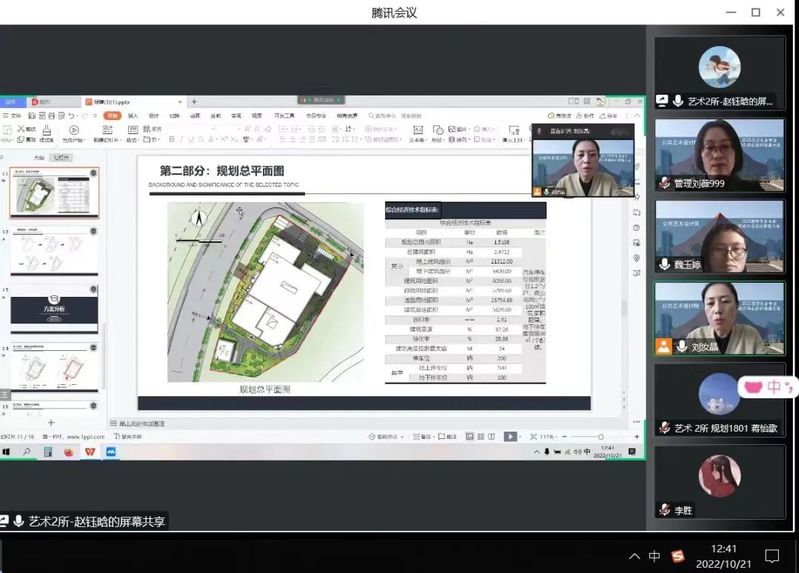Select the dark section-title slide thumbnail
The height and width of the screenshot is (573, 799).
pyautogui.click(x=54, y=308)
